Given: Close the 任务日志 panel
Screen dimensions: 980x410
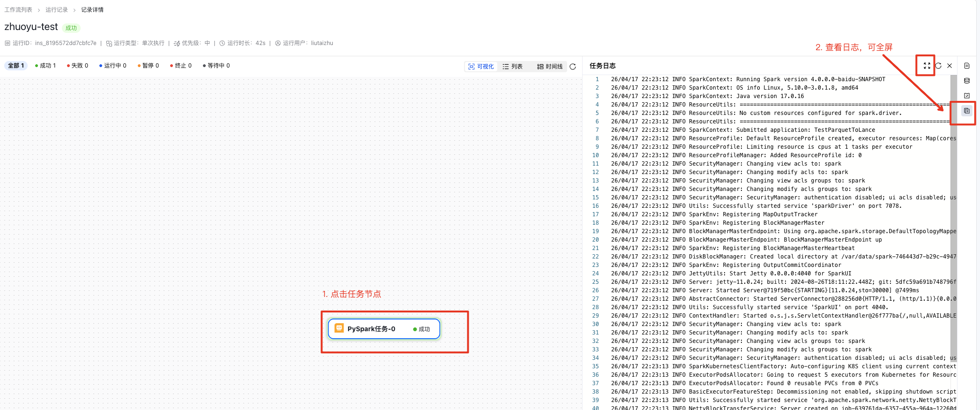Looking at the screenshot, I should tap(950, 66).
